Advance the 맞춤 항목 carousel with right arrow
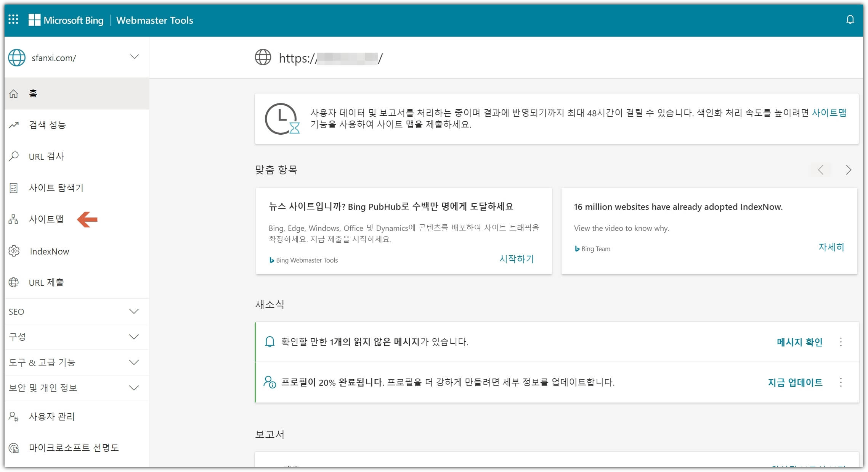The image size is (868, 472). coord(849,170)
